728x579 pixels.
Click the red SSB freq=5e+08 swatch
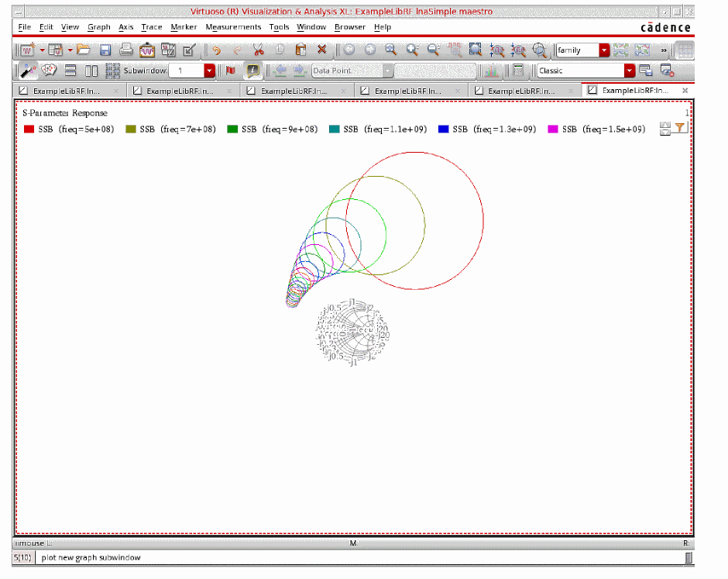pos(29,129)
